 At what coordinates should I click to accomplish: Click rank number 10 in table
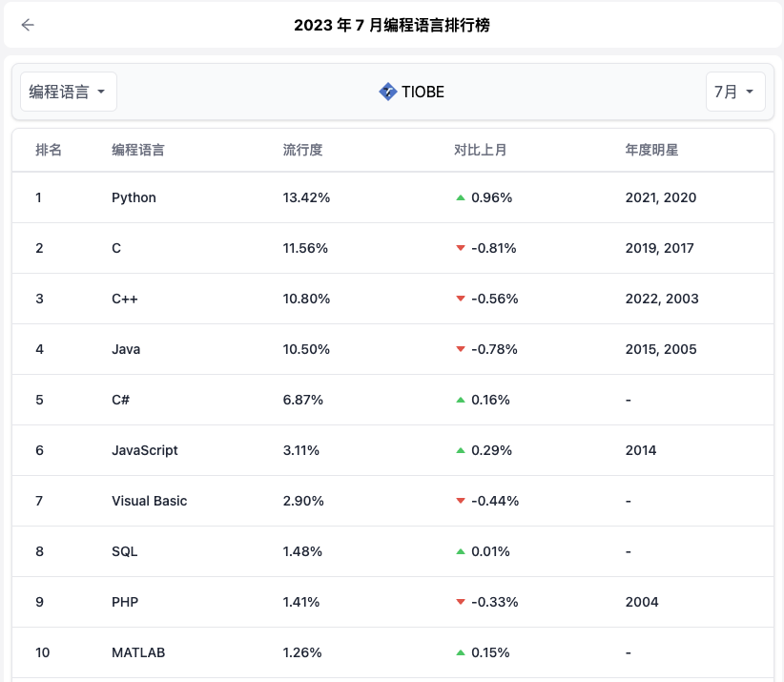point(43,652)
